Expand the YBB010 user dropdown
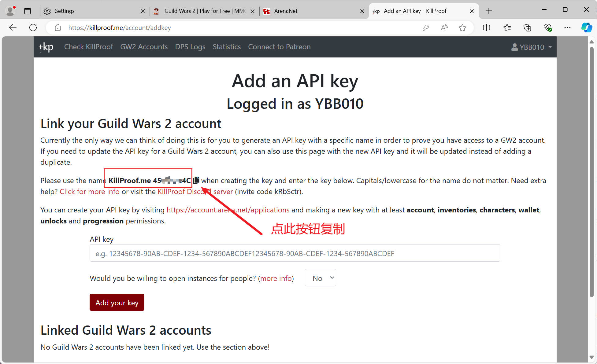 [x=532, y=47]
